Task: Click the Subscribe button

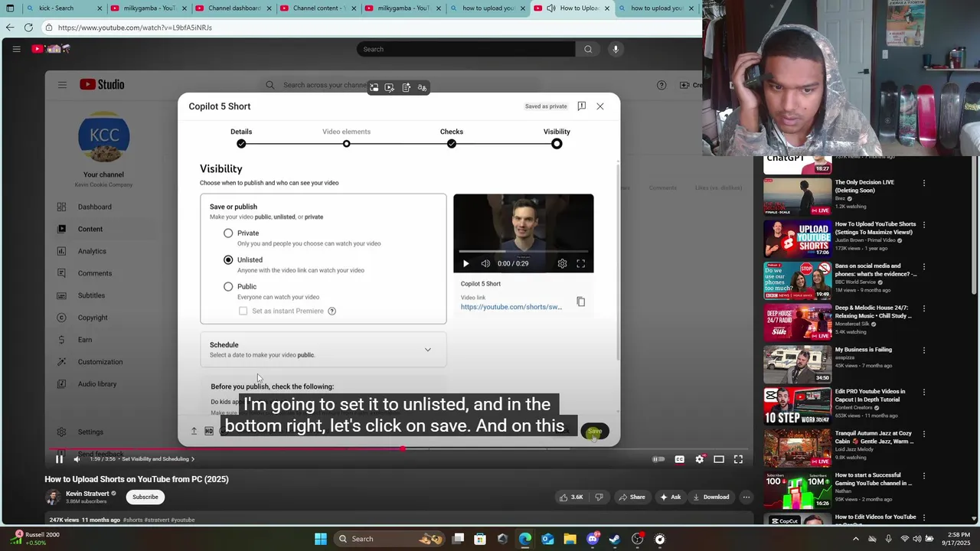Action: 145,497
